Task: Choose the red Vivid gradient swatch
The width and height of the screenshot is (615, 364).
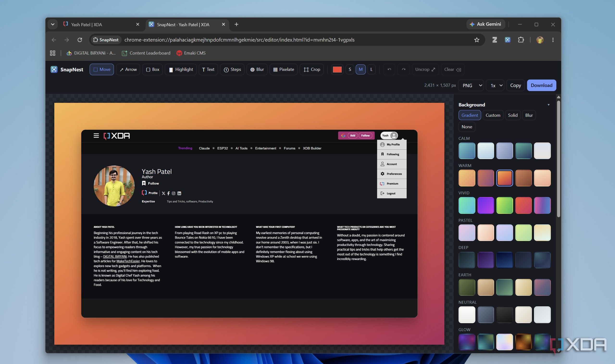Action: pyautogui.click(x=523, y=205)
